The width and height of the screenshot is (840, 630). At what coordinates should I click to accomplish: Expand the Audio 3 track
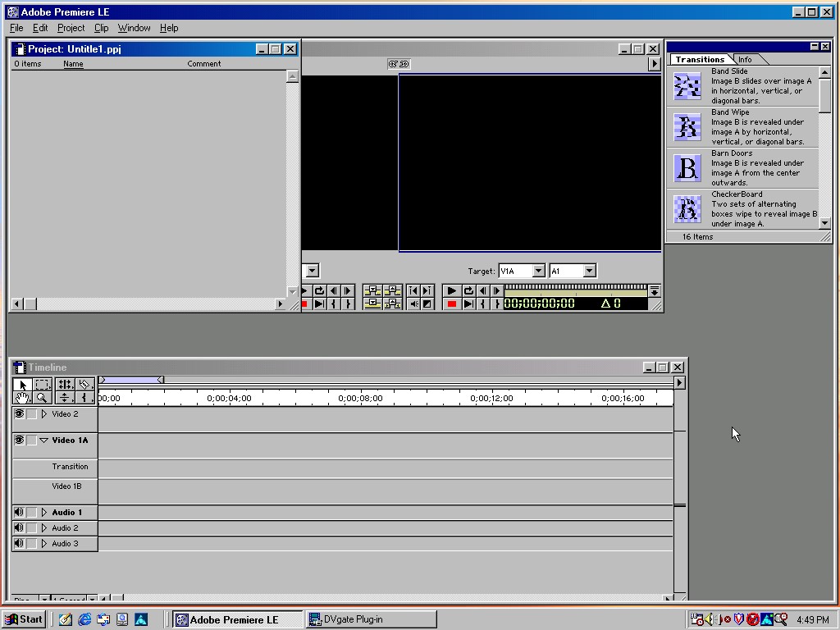point(44,543)
